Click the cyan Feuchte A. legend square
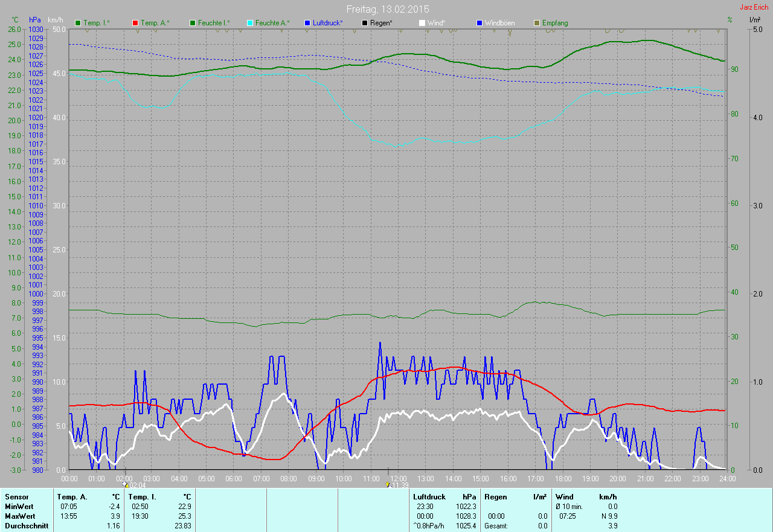This screenshot has height=532, width=773. (x=250, y=23)
